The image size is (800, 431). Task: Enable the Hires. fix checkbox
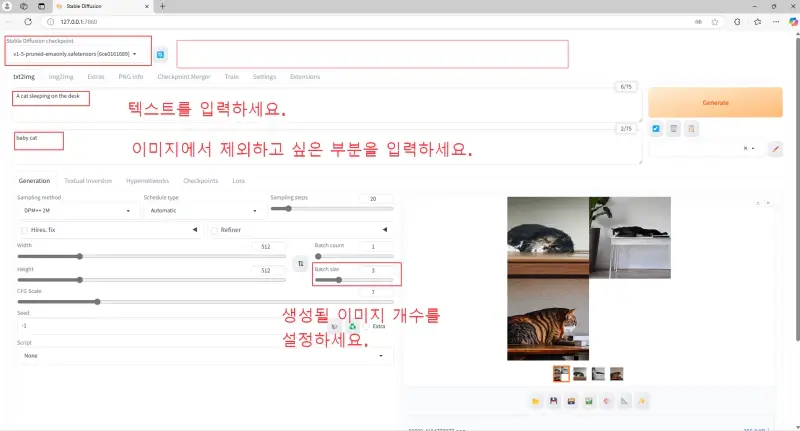click(x=24, y=231)
